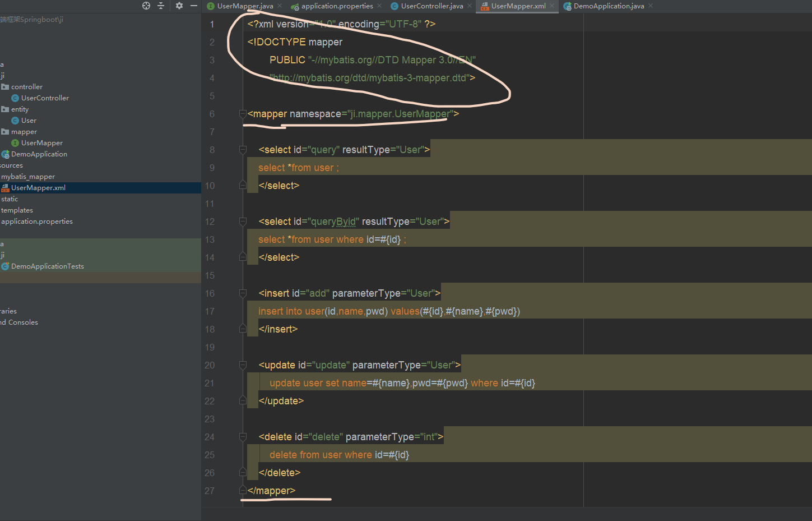Click the mybatis-3-mapper.dtd URL on line 4
The height and width of the screenshot is (521, 812).
370,78
